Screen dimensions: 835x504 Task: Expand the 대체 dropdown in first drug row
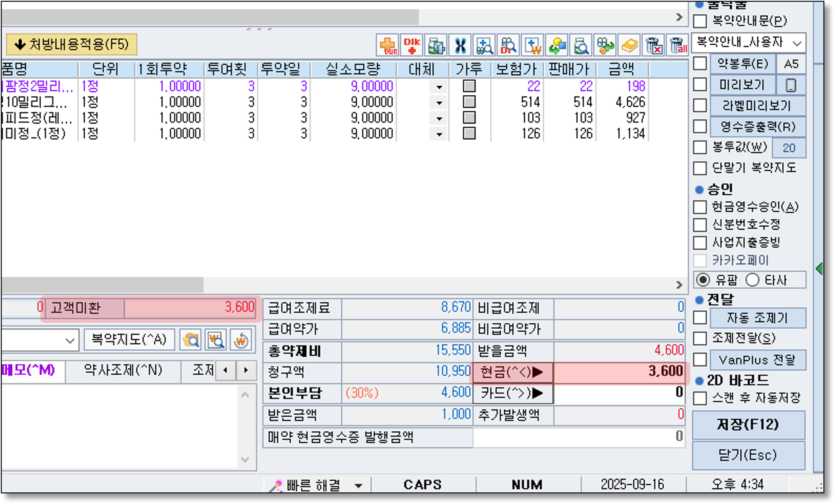(439, 87)
